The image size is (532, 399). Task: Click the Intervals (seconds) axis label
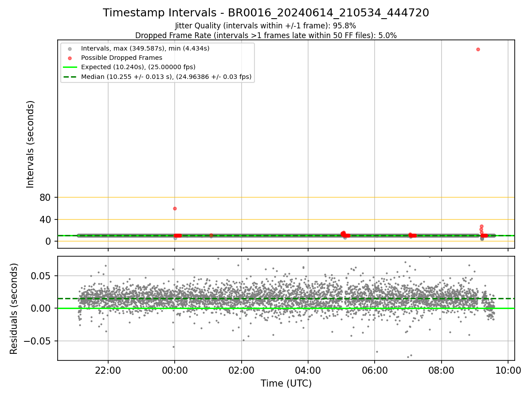click(x=30, y=144)
